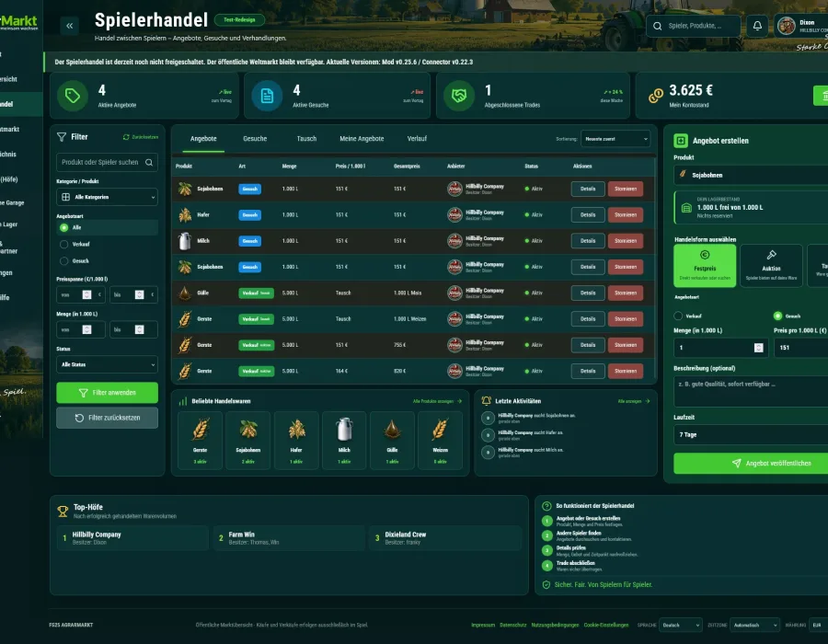Click the trophy icon next to Top-Höfe
Viewport: 828px width, 644px height.
63,511
